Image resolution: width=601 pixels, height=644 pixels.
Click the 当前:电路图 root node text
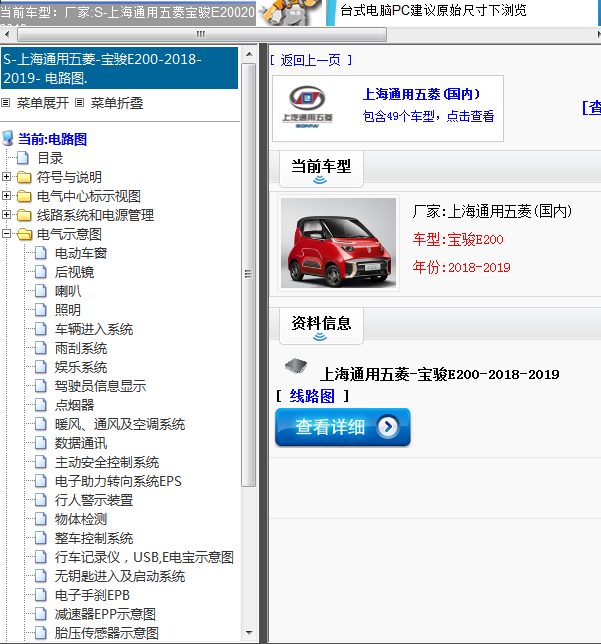coord(53,139)
